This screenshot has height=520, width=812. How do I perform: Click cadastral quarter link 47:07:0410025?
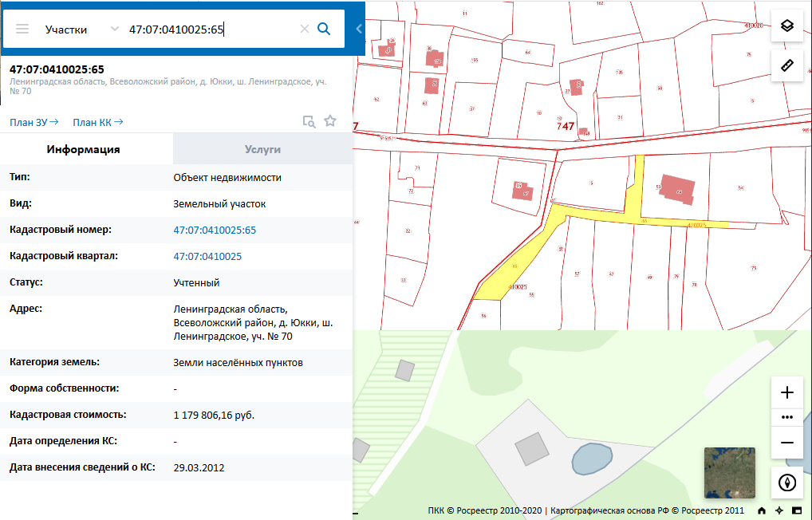click(207, 256)
